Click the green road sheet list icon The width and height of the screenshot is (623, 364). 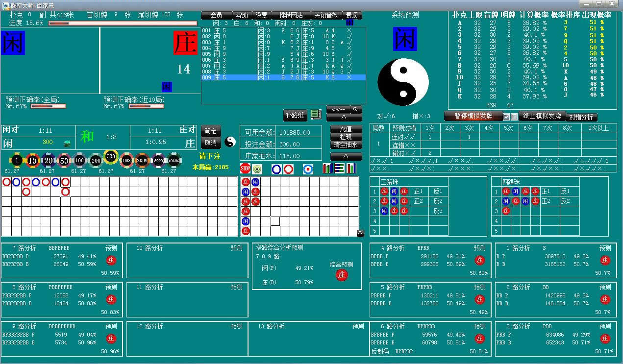coord(316,114)
